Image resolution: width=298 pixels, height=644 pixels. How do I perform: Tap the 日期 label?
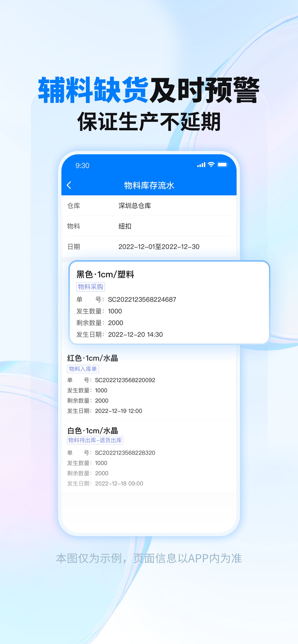pyautogui.click(x=74, y=247)
